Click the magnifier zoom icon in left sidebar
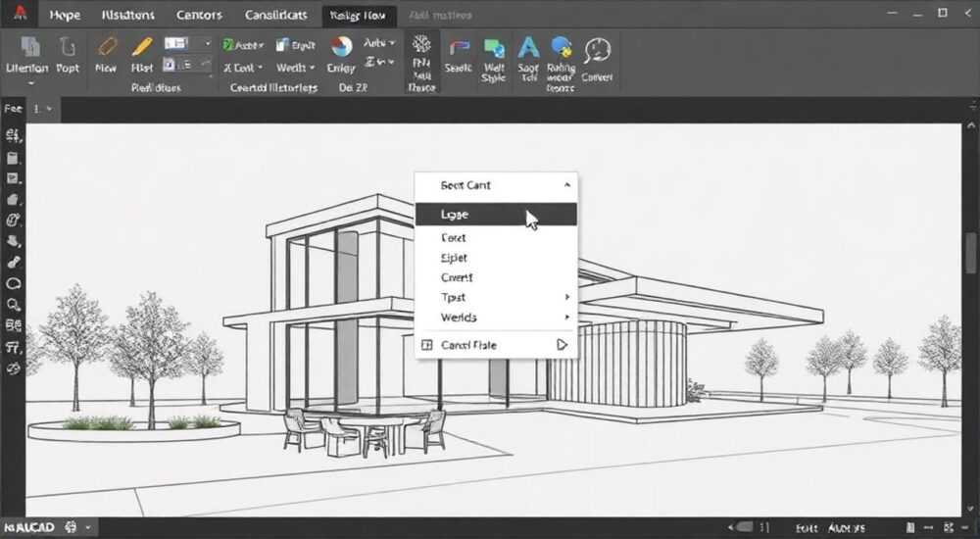 (x=13, y=305)
